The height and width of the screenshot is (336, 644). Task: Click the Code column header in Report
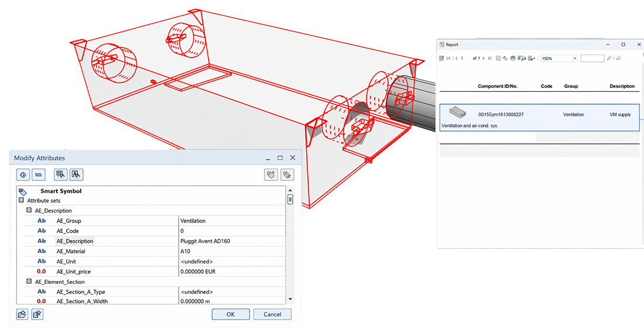(x=546, y=86)
